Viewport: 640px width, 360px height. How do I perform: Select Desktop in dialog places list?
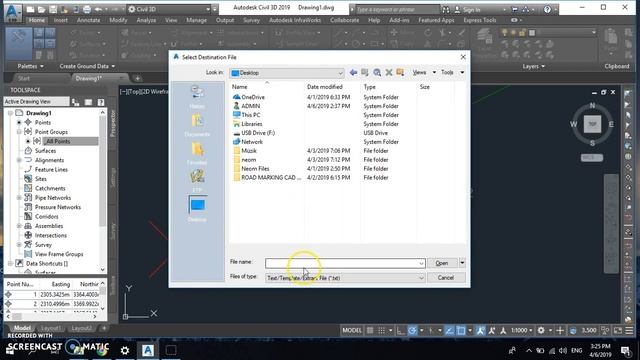point(197,209)
